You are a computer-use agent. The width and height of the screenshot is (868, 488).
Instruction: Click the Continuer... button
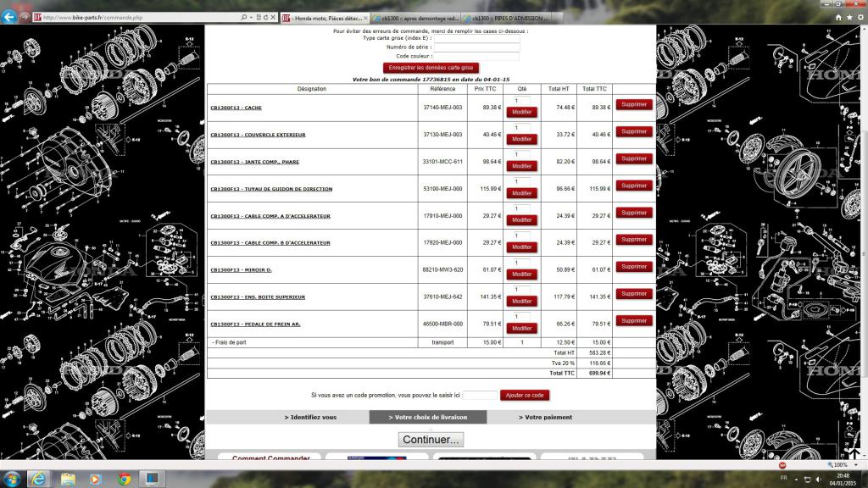pos(431,440)
